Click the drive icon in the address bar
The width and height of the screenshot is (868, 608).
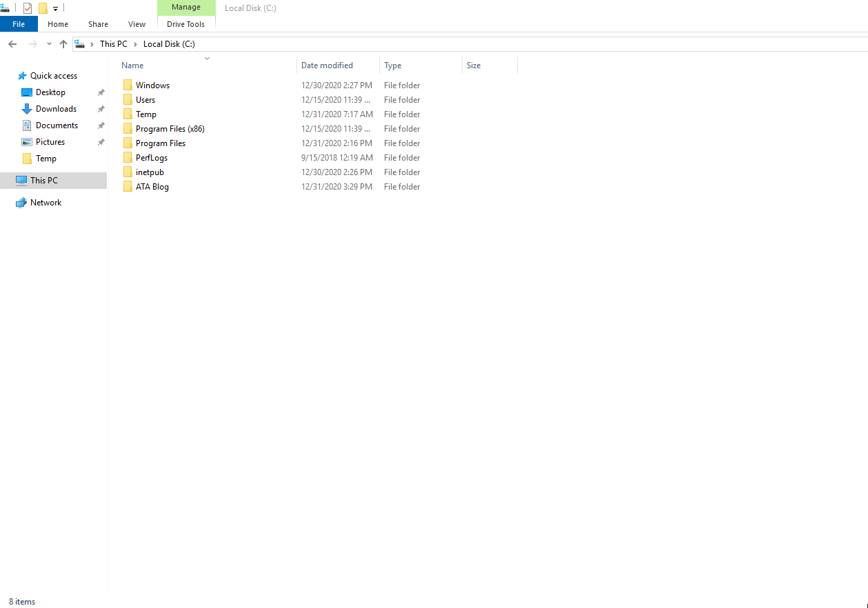81,43
